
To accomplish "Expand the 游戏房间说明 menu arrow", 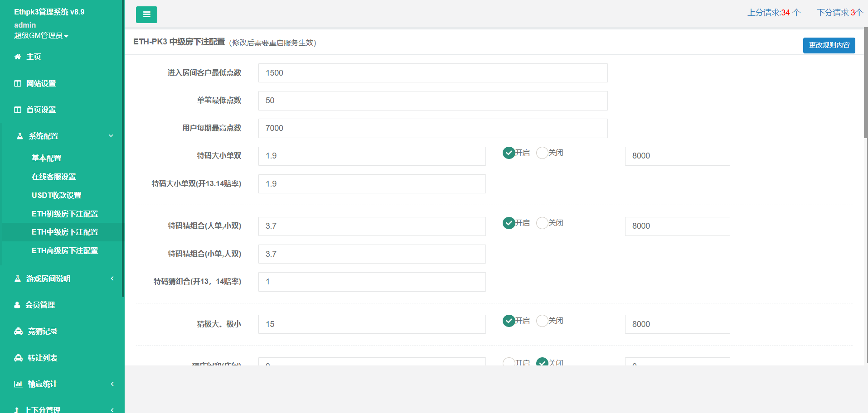I will coord(112,279).
